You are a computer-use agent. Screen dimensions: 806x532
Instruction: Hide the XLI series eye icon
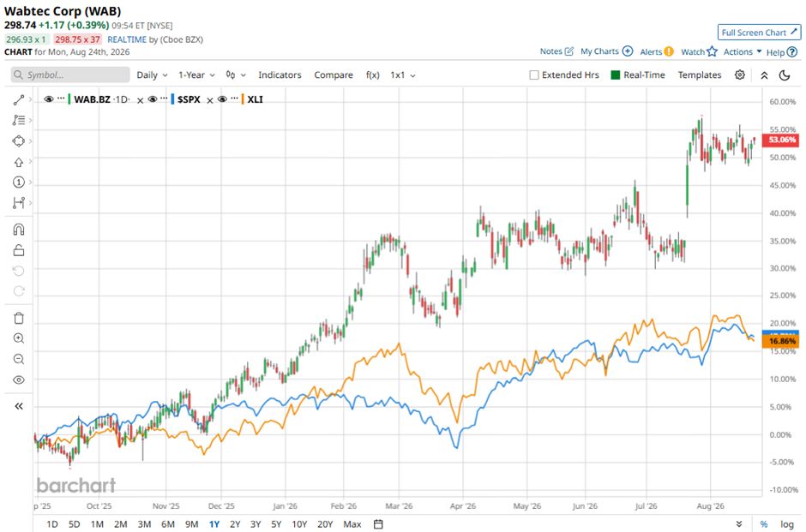(223, 99)
